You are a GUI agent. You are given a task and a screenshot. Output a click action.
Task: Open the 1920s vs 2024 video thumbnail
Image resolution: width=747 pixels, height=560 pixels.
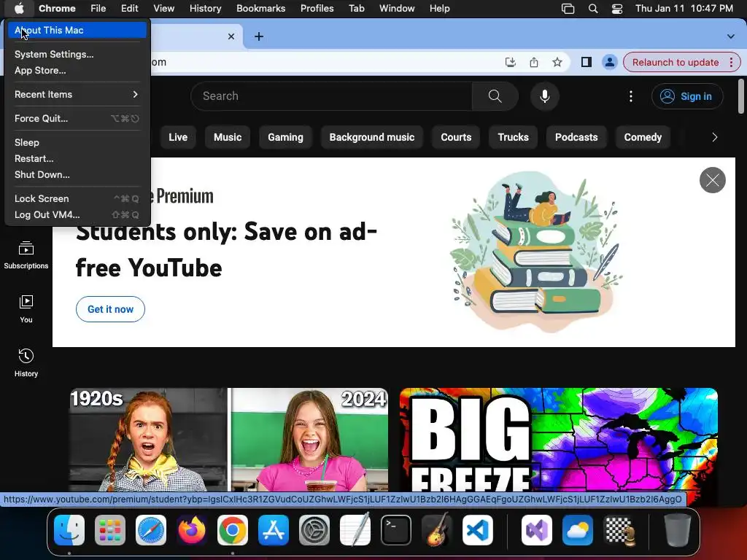(x=228, y=440)
